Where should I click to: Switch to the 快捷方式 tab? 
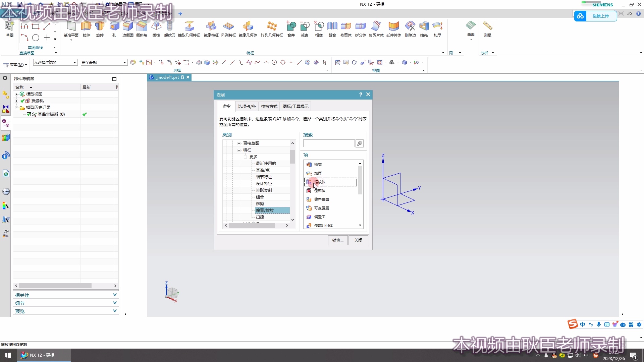pyautogui.click(x=269, y=107)
